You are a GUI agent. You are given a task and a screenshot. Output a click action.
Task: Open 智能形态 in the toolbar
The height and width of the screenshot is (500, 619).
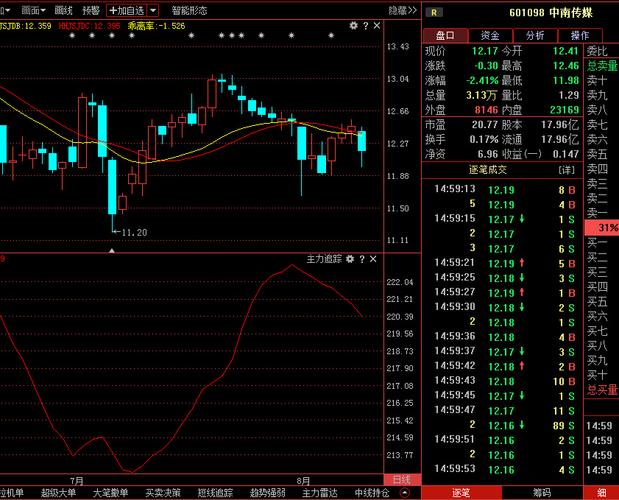[x=189, y=11]
